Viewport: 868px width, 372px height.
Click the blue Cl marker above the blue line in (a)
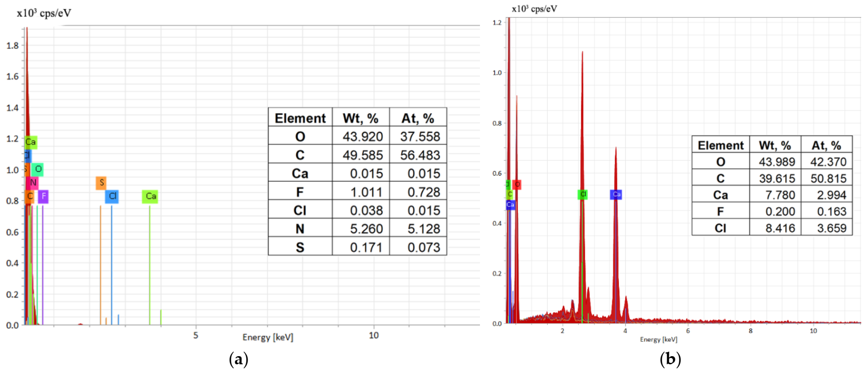(112, 196)
